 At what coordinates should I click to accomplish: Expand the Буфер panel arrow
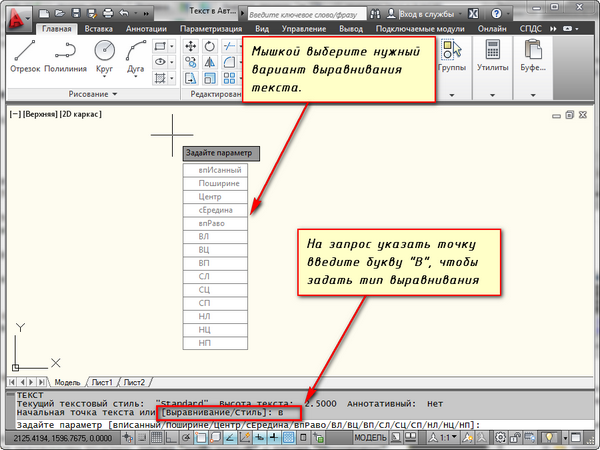pyautogui.click(x=533, y=95)
